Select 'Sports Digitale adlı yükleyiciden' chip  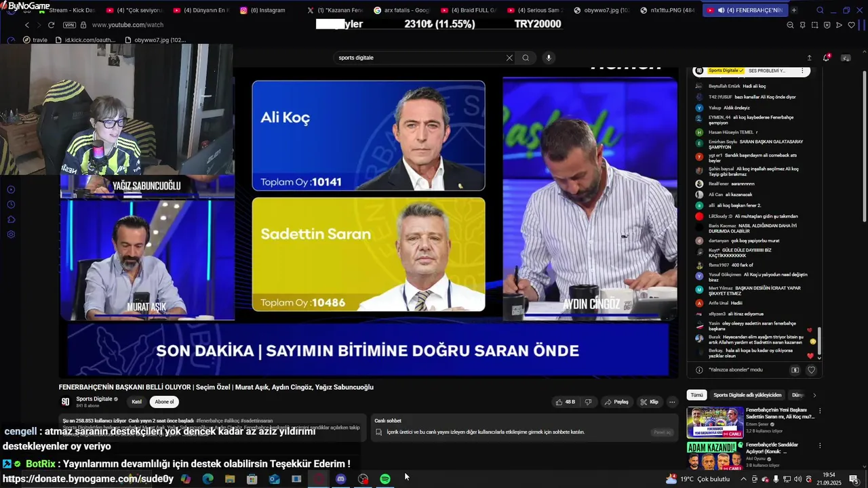pos(747,395)
